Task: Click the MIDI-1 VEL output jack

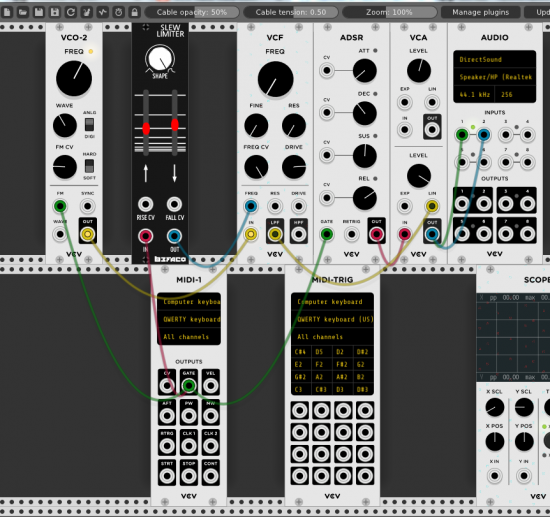Action: [210, 385]
